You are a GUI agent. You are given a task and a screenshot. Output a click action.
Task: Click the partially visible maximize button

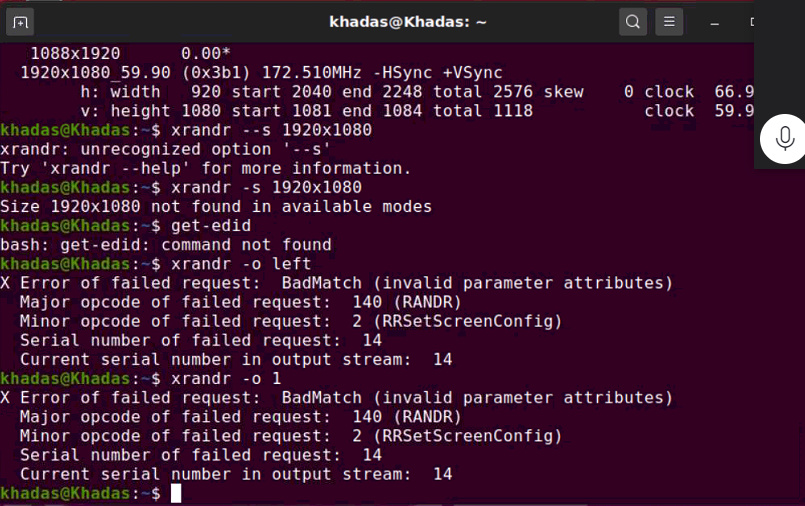pos(752,22)
